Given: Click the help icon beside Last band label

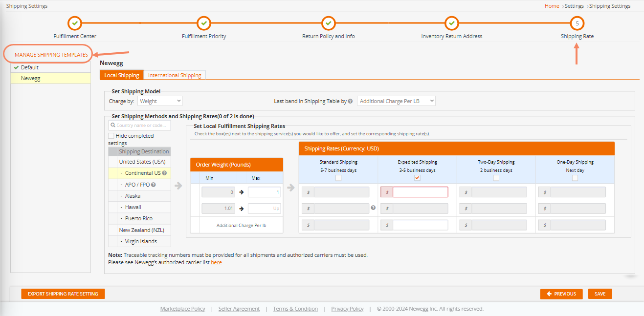Looking at the screenshot, I should (350, 102).
